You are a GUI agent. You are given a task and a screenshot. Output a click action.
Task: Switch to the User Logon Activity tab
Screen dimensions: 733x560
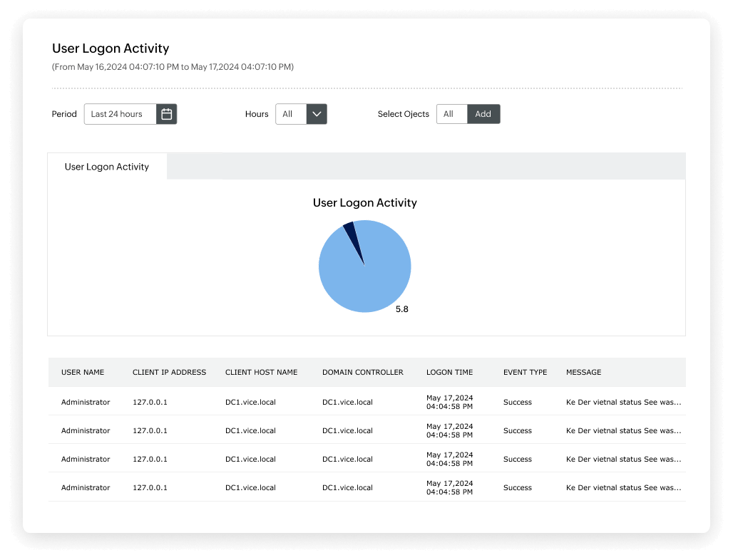click(x=106, y=166)
